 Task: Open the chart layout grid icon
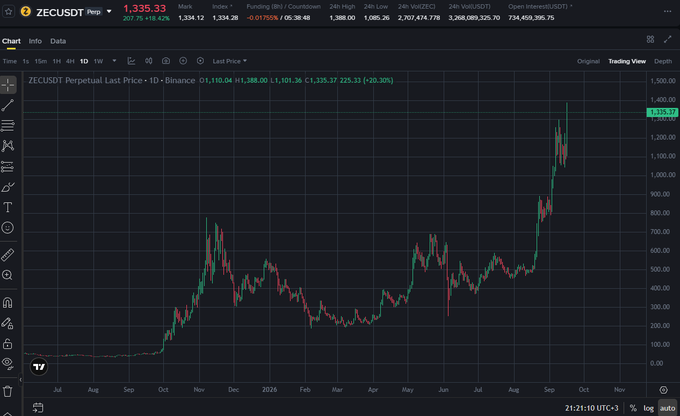coord(650,39)
